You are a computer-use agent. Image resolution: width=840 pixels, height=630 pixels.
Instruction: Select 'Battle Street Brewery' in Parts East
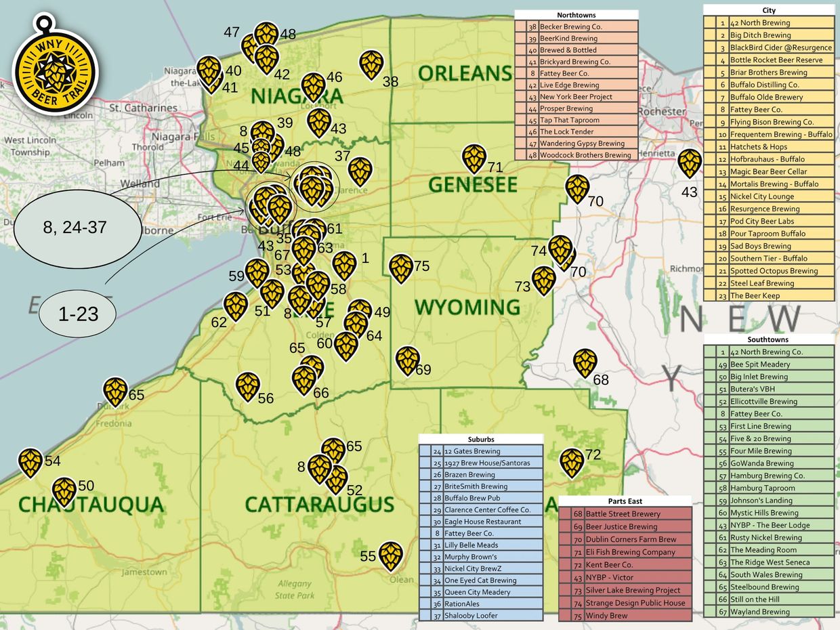(x=625, y=514)
